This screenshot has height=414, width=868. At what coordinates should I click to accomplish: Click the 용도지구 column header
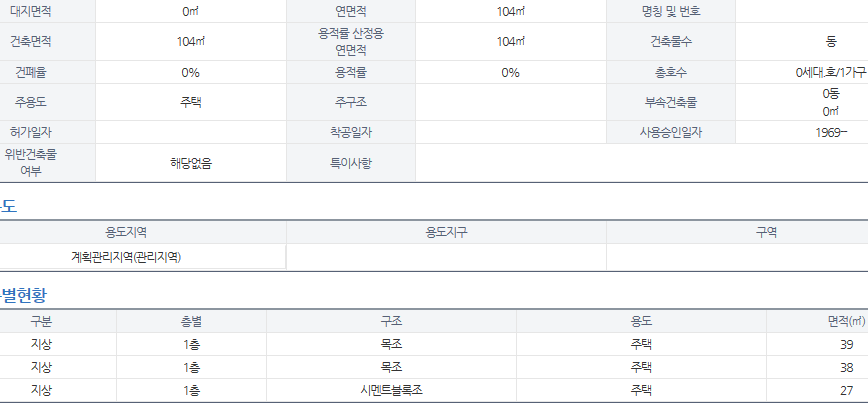[x=446, y=232]
